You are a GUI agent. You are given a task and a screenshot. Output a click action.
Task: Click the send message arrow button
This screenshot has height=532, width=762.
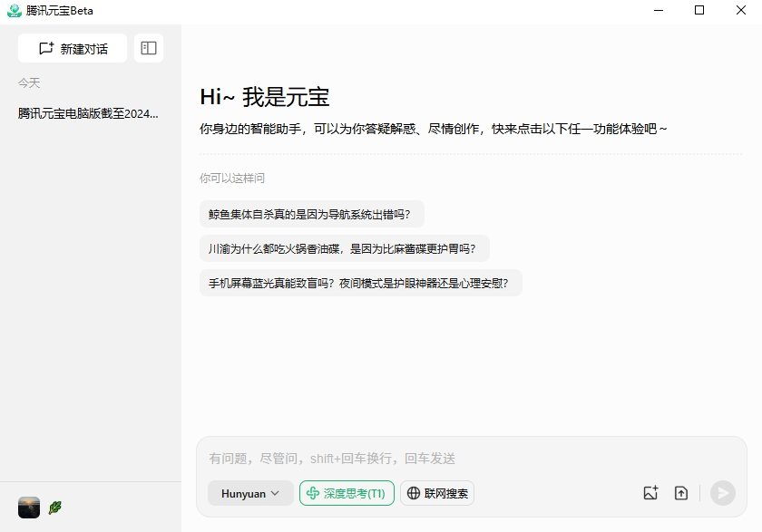click(x=722, y=493)
